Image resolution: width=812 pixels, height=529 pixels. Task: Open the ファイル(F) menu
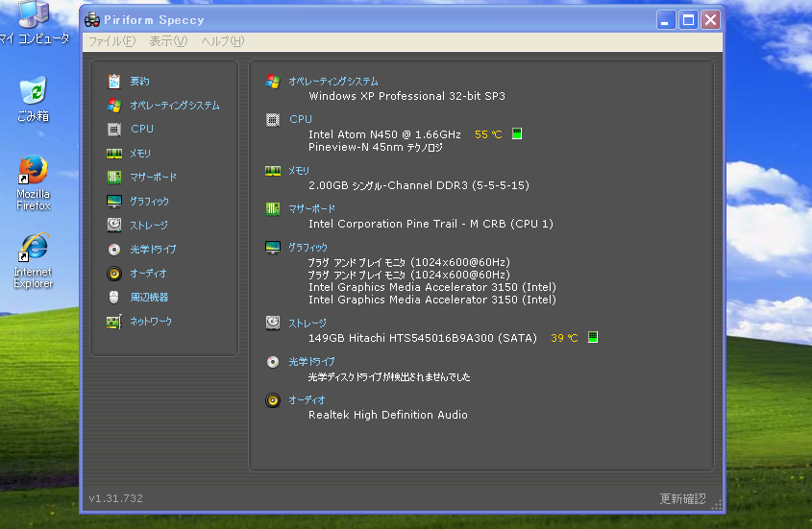pos(111,41)
